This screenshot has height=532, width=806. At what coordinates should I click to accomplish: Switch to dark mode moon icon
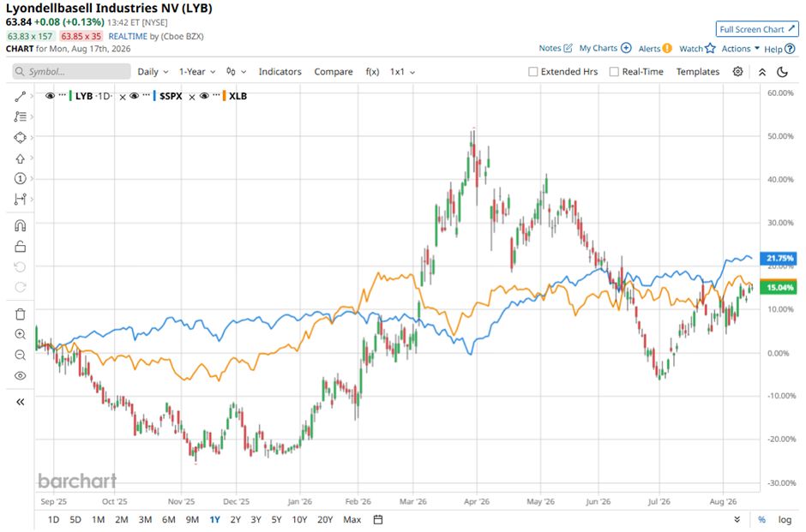click(782, 72)
